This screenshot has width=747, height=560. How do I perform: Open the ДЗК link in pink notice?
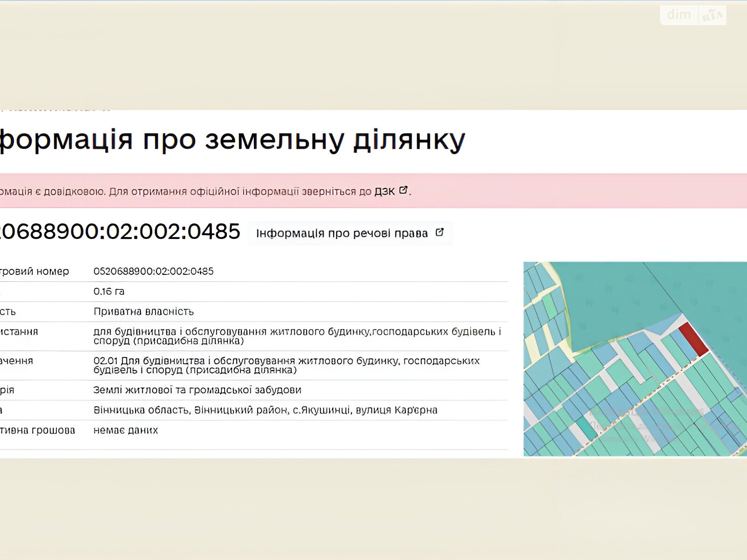point(385,191)
